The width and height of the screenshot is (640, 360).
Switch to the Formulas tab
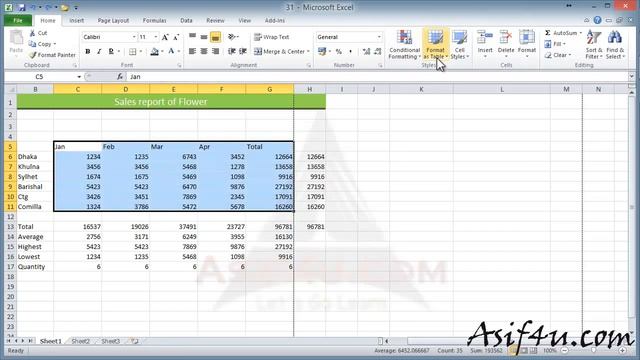coord(154,20)
